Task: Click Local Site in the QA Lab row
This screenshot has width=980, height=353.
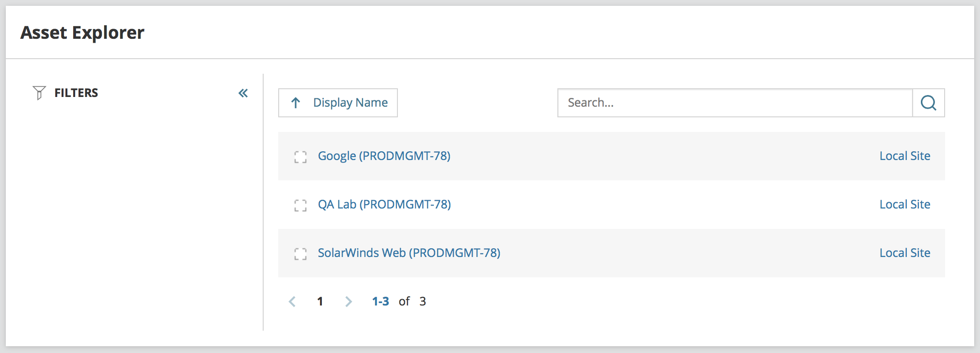Action: coord(904,205)
